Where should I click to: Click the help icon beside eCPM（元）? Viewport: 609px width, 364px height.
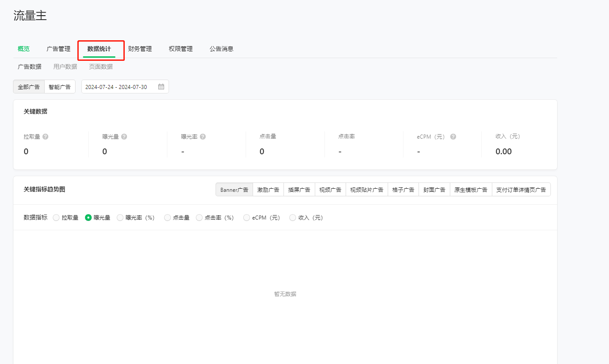(x=453, y=137)
